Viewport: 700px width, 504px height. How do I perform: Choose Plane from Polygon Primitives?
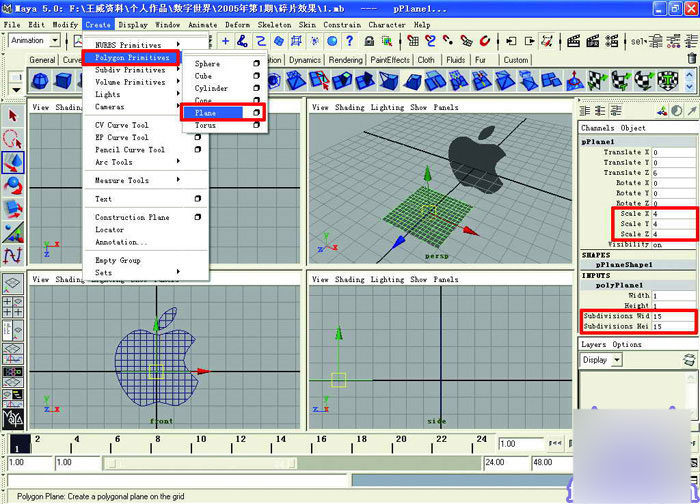tap(212, 113)
